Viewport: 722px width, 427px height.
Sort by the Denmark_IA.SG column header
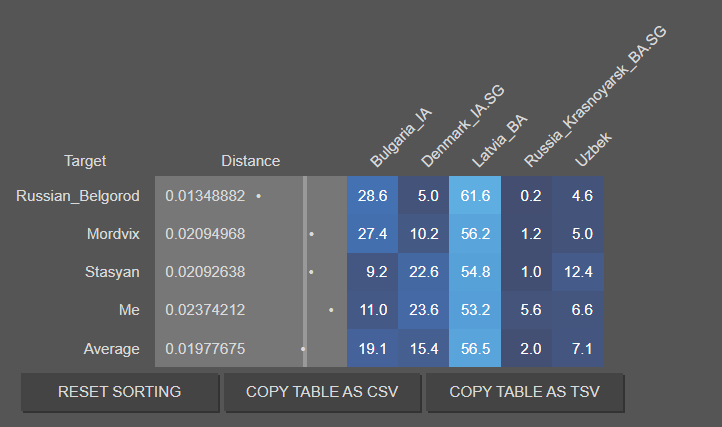[x=463, y=126]
